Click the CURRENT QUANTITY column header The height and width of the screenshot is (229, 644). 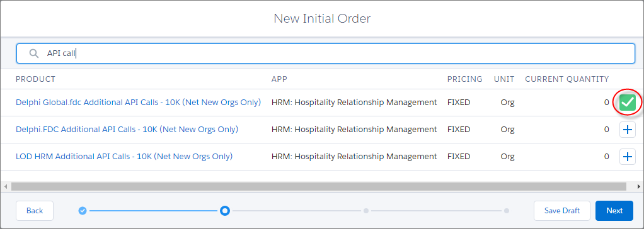point(566,79)
